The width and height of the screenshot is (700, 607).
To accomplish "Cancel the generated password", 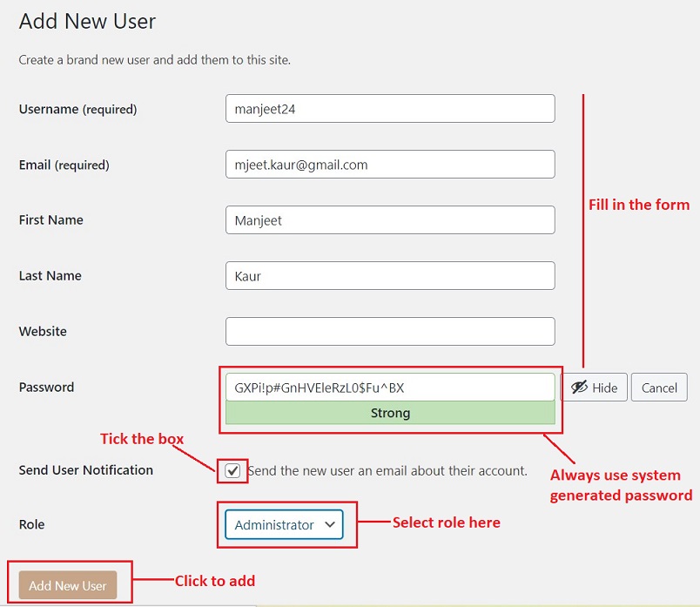I will (658, 388).
